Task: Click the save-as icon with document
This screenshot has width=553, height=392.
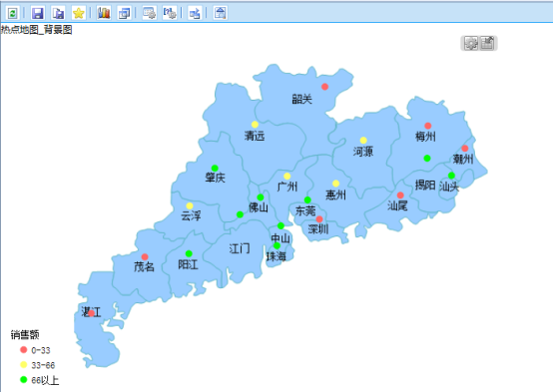Action: pos(58,13)
